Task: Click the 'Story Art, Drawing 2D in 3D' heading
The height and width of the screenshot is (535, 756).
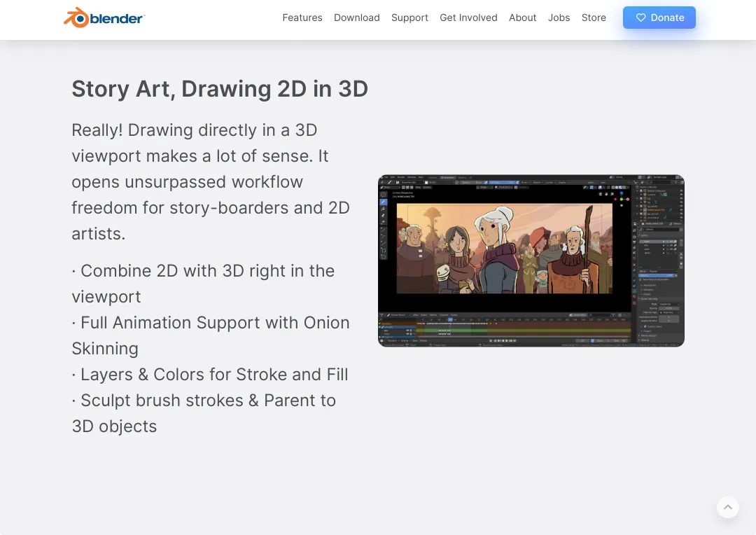Action: point(220,89)
